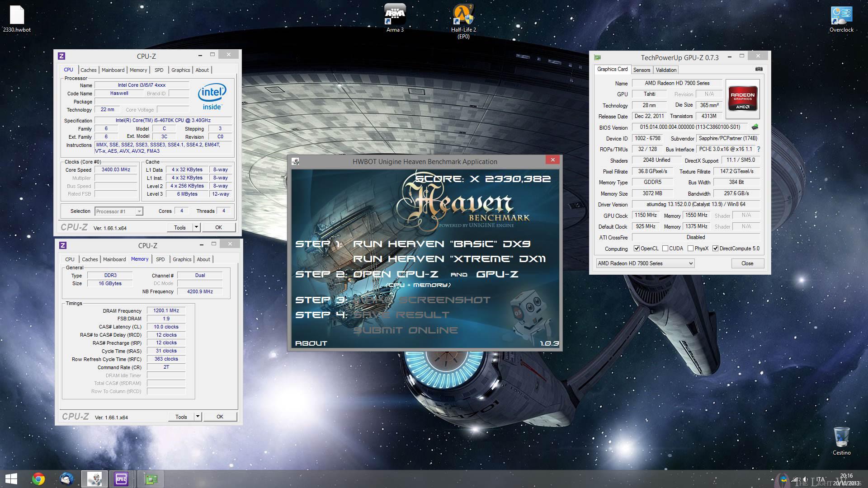Open the Overclock desktop shortcut
This screenshot has height=488, width=868.
pos(841,19)
